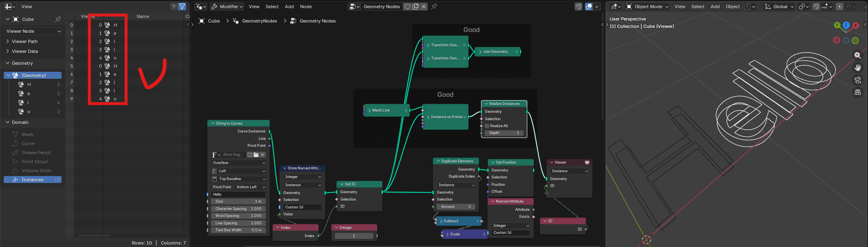This screenshot has width=868, height=247.
Task: Toggle Realize All checkbox in Realize Instances node
Action: pyautogui.click(x=487, y=126)
